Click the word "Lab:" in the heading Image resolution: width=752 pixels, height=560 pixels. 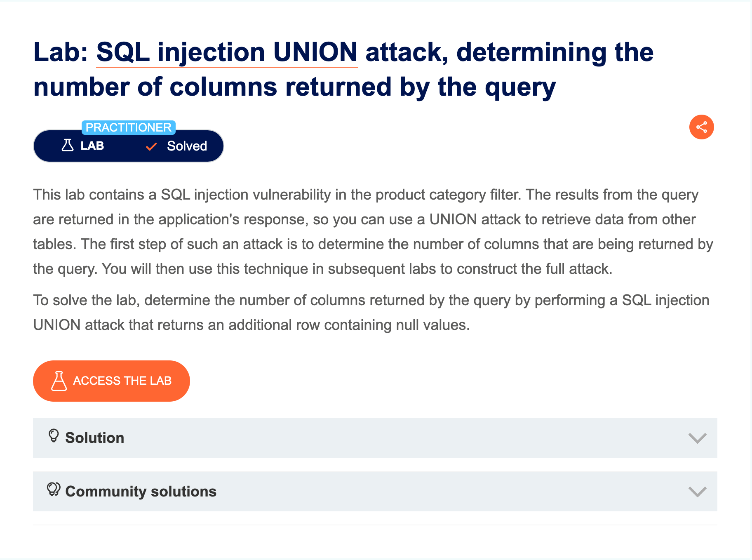(61, 52)
